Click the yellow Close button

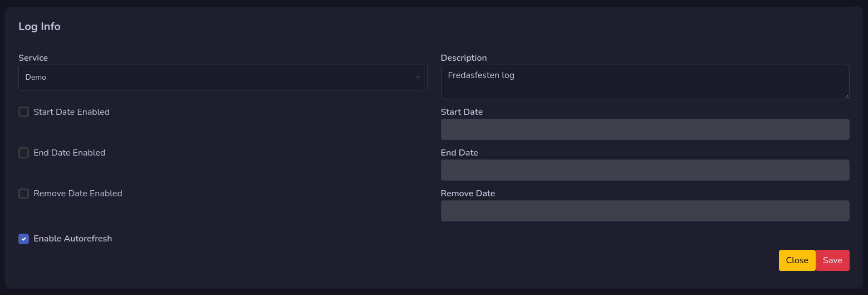tap(797, 260)
